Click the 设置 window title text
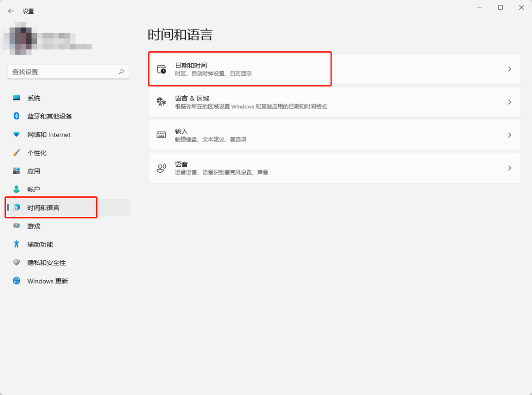 coord(29,11)
